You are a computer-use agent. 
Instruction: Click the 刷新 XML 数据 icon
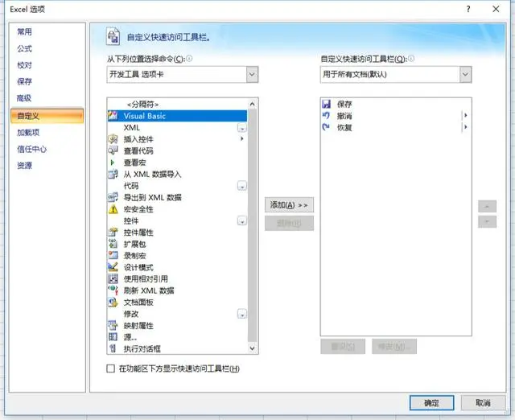(113, 290)
